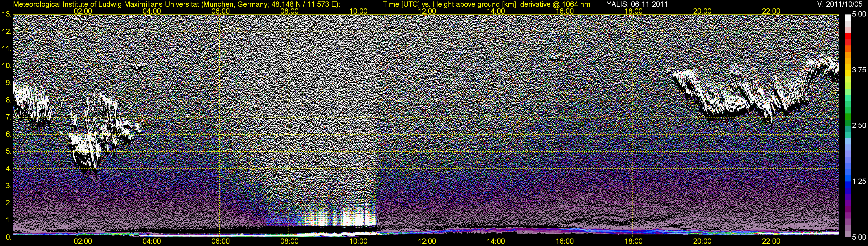868x246 pixels.
Task: Click the 04:00 label on the bottom time axis
Action: click(x=152, y=241)
